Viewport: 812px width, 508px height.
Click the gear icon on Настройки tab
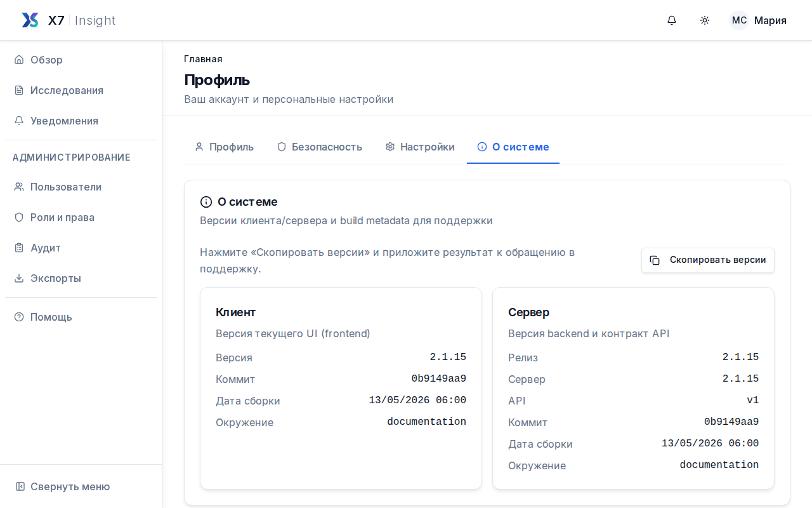point(390,147)
